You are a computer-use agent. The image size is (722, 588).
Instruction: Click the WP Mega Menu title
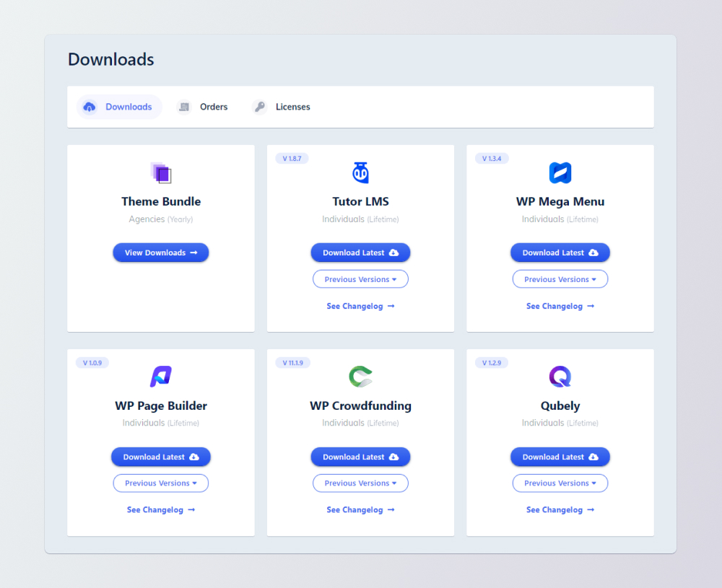pos(560,201)
